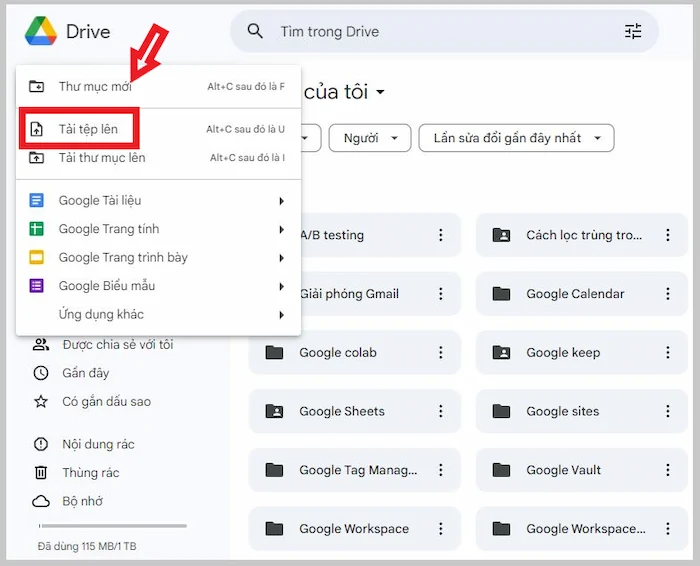The width and height of the screenshot is (700, 566).
Task: Open more options for Giải phóng Gmail
Action: click(441, 294)
